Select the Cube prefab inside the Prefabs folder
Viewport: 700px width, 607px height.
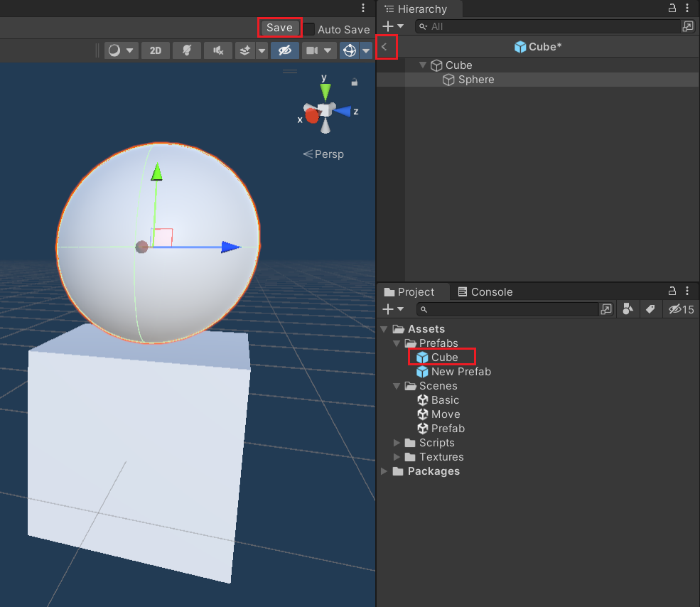pyautogui.click(x=441, y=357)
